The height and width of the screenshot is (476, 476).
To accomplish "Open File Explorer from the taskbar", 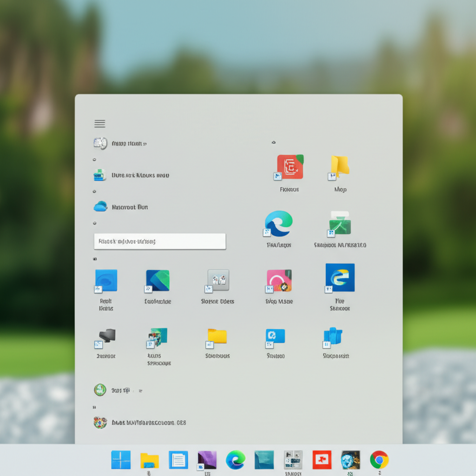I will point(149,460).
